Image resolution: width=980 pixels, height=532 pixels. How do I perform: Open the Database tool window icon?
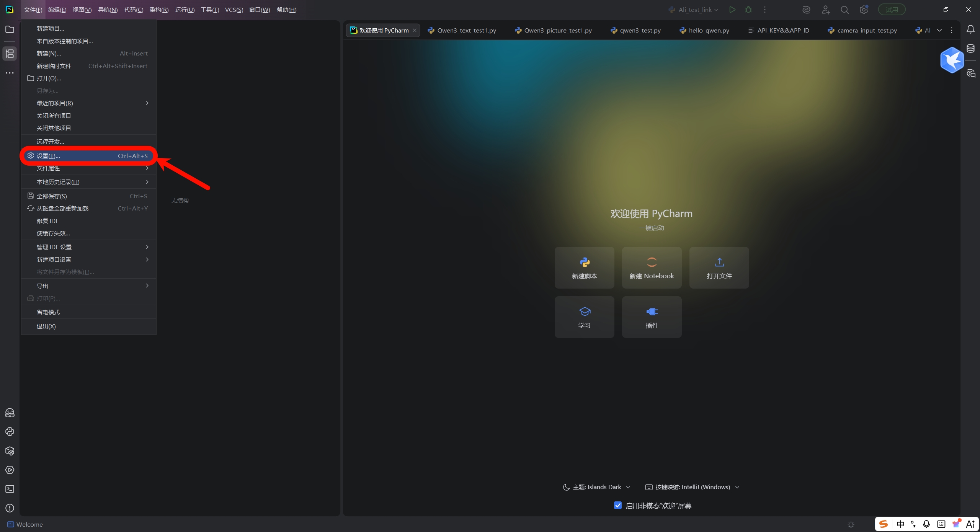tap(970, 48)
